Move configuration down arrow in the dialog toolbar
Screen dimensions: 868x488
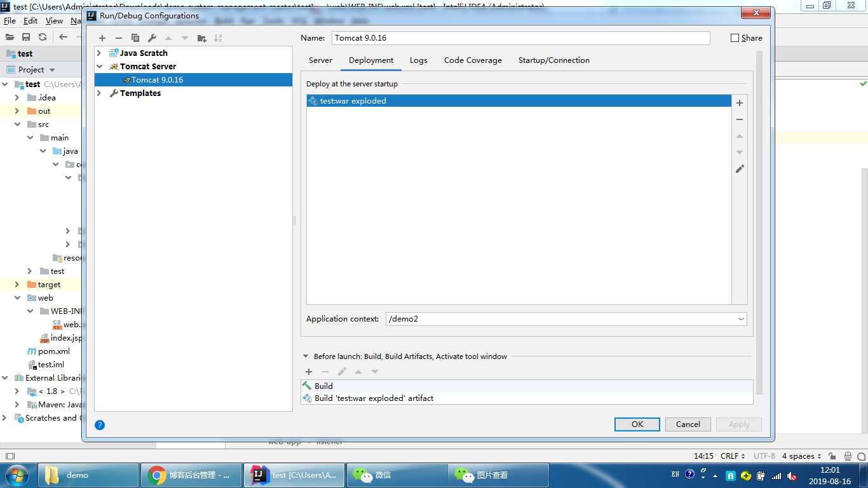pos(185,38)
